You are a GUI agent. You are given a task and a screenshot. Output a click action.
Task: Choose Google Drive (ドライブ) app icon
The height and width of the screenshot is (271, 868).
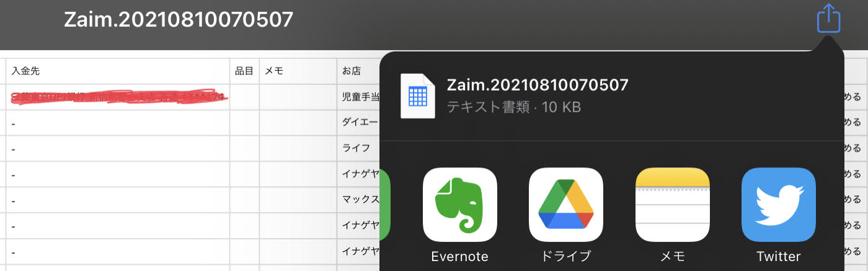click(x=565, y=205)
